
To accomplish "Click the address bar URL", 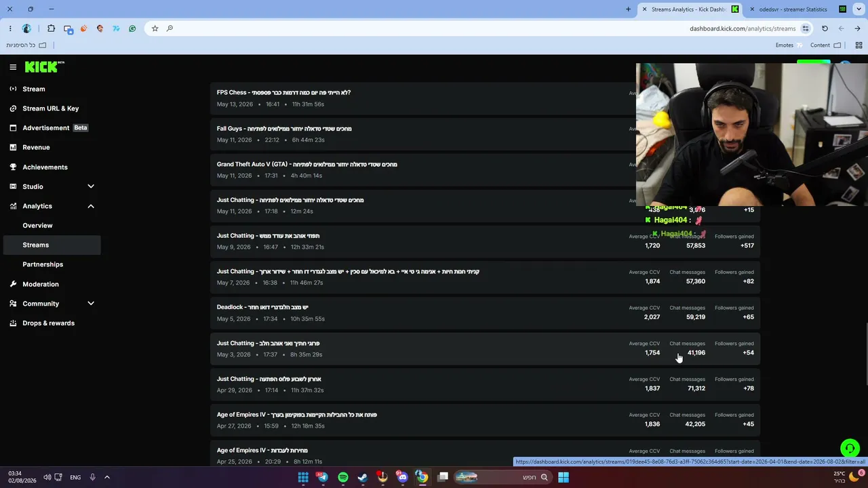I will click(x=743, y=28).
